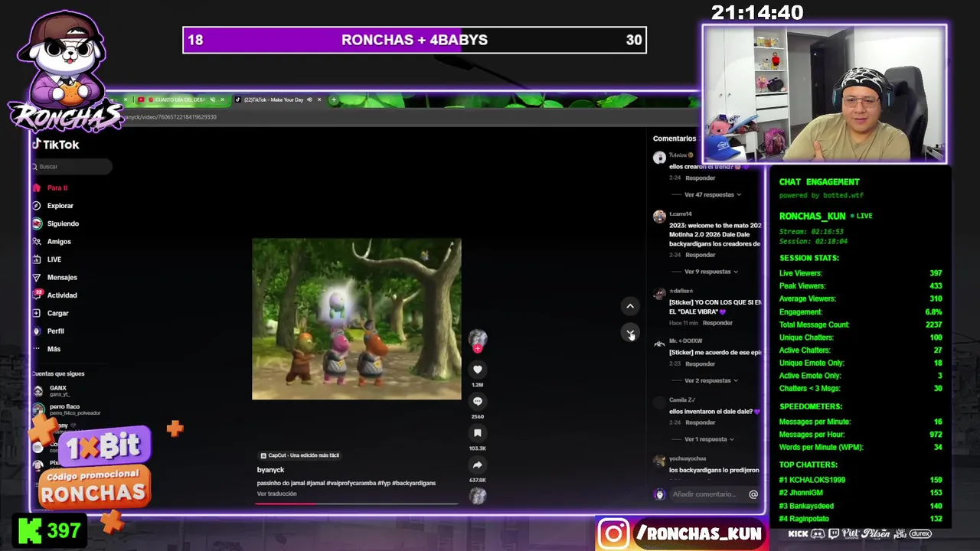
Task: Open the Perfil avatar icon
Action: tap(36, 331)
